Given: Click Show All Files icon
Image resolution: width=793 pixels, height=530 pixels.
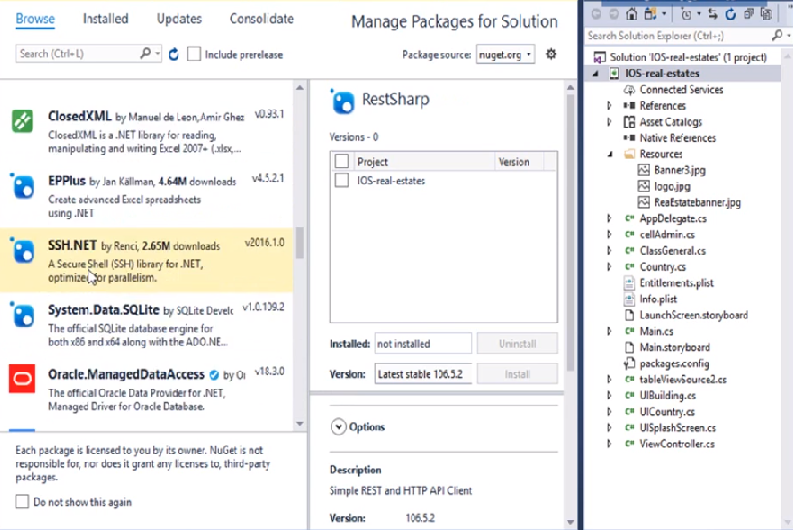Looking at the screenshot, I should (x=766, y=14).
